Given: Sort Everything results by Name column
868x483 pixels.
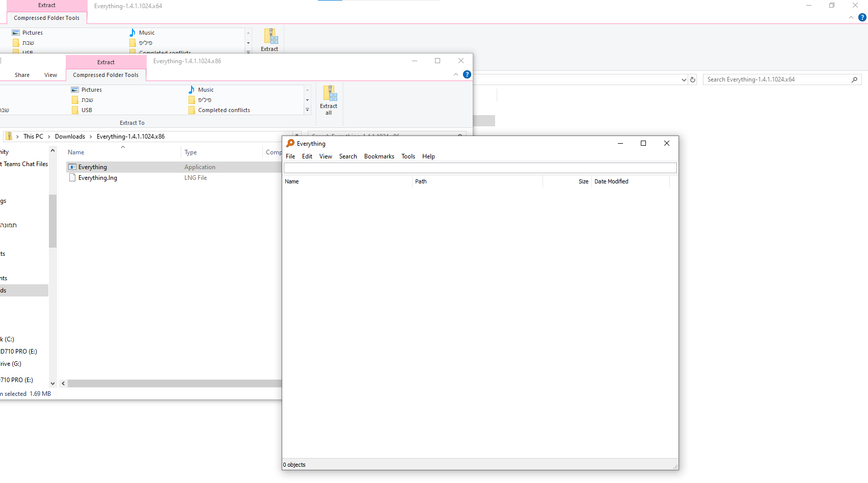Looking at the screenshot, I should pos(347,181).
